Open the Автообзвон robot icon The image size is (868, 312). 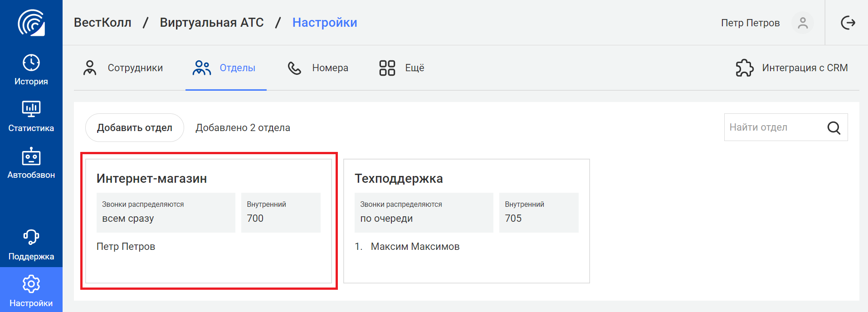[x=31, y=156]
